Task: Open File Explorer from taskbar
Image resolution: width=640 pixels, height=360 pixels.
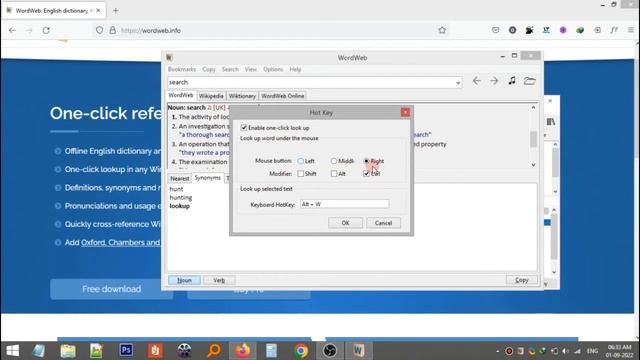Action: click(x=68, y=350)
